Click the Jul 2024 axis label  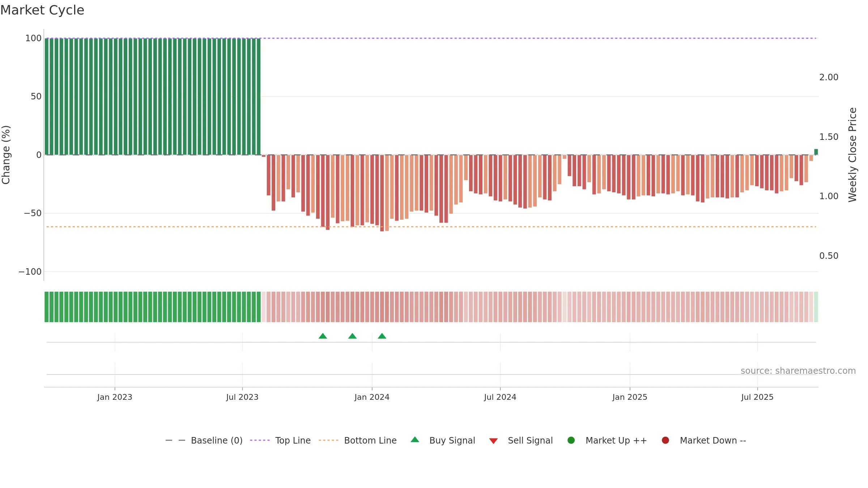coord(500,397)
